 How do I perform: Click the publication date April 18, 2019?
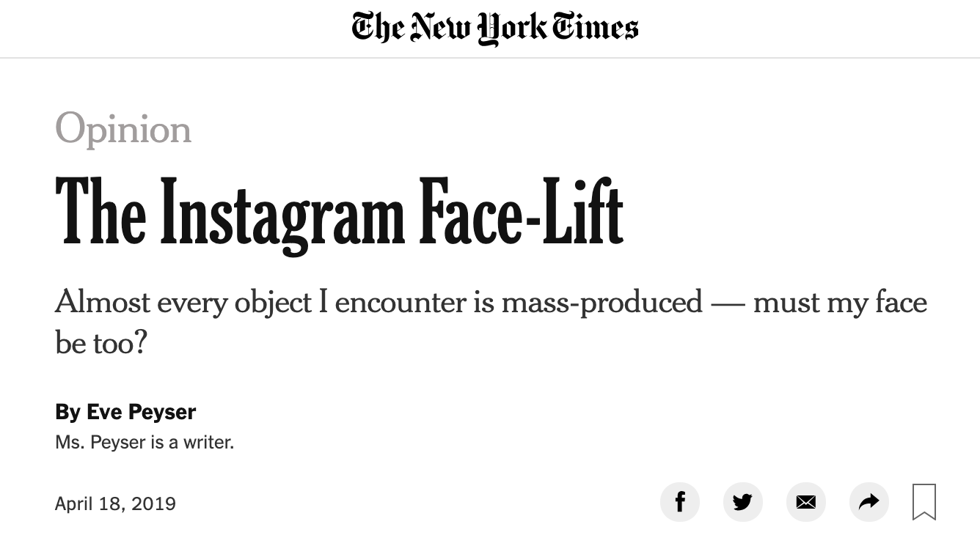click(115, 504)
